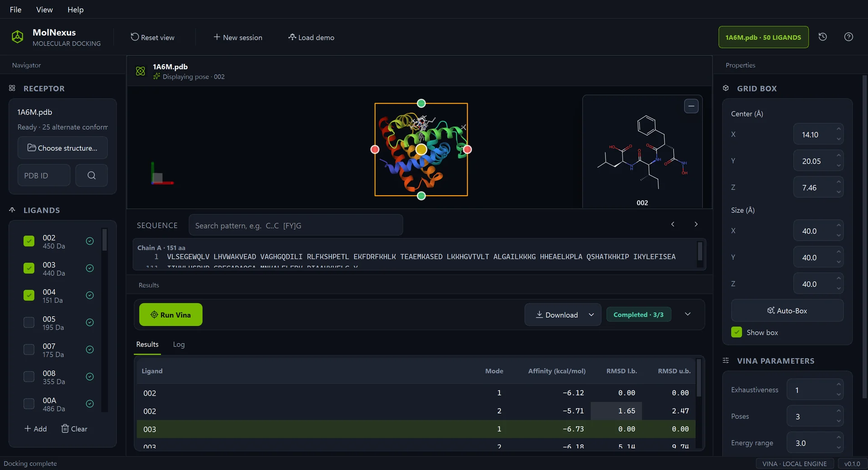This screenshot has width=868, height=470.
Task: Switch to the Log tab
Action: [x=179, y=344]
